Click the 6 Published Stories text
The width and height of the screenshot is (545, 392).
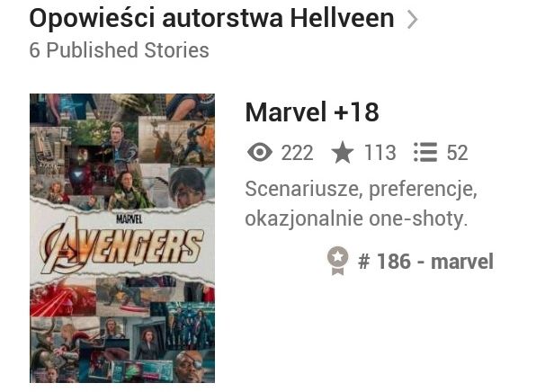tap(120, 50)
